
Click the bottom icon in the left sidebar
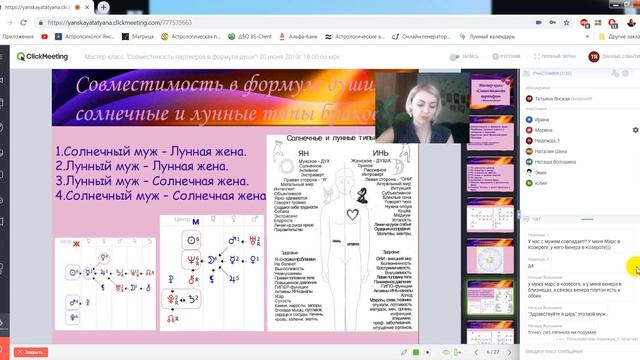tap(2, 349)
